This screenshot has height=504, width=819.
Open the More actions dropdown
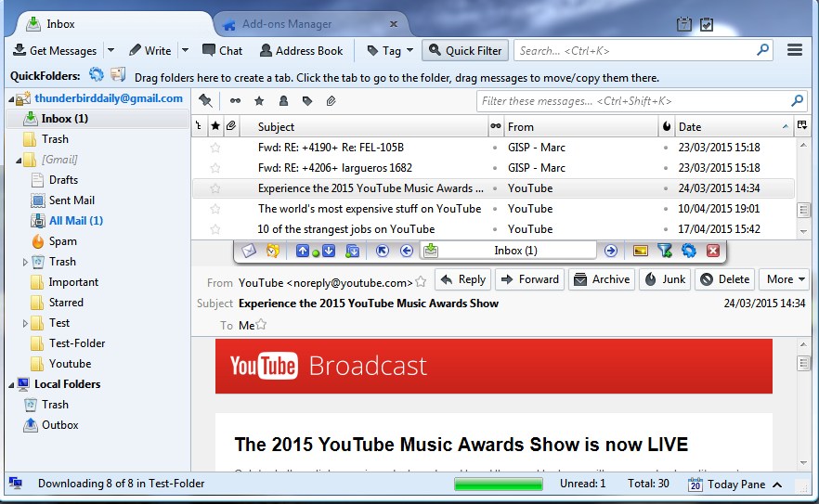click(785, 279)
